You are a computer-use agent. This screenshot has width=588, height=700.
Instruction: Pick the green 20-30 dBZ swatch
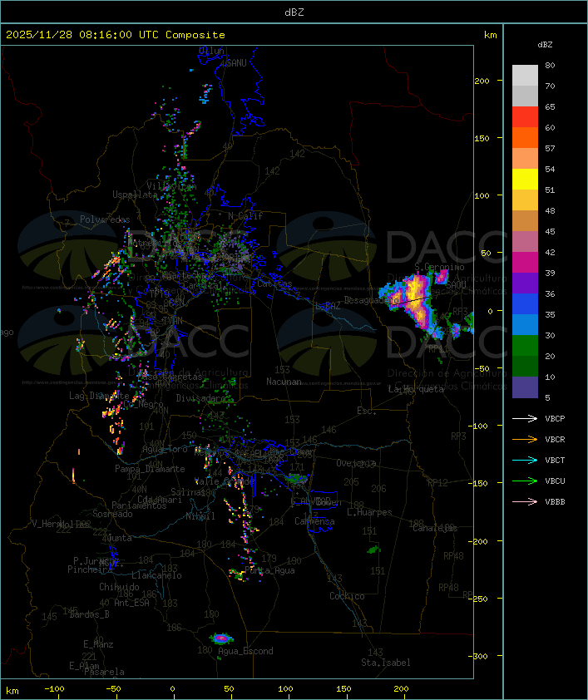click(525, 346)
